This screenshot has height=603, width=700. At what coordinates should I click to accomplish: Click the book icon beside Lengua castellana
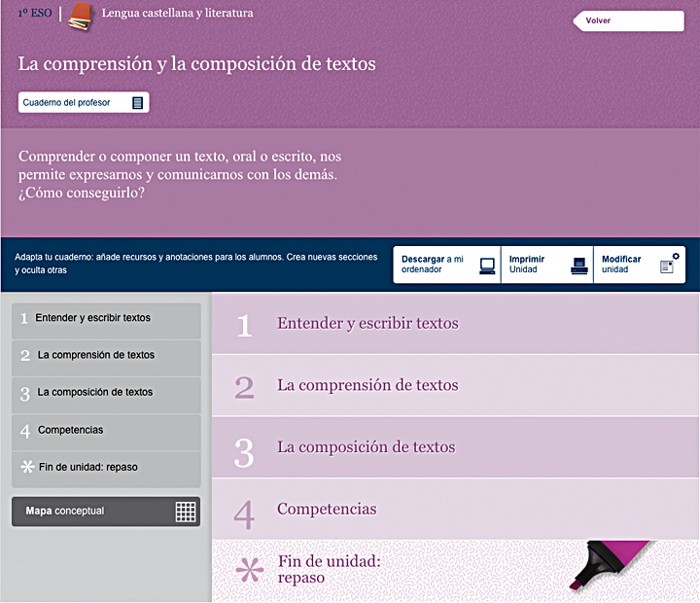click(x=79, y=16)
